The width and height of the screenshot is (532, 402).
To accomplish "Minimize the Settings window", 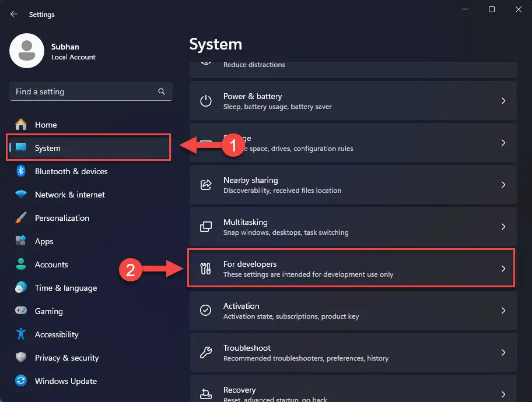I will coord(465,9).
